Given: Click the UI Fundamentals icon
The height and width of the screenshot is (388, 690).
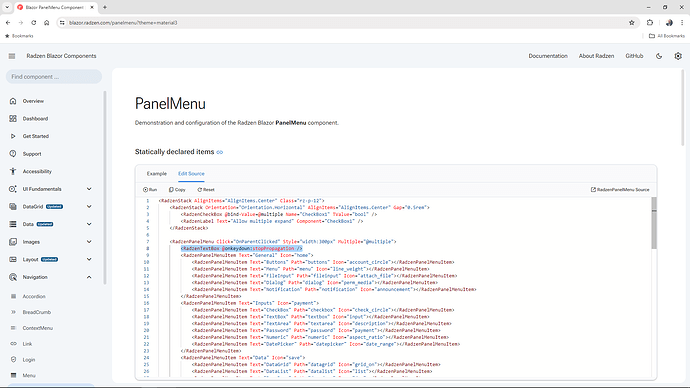Looking at the screenshot, I should (x=13, y=189).
